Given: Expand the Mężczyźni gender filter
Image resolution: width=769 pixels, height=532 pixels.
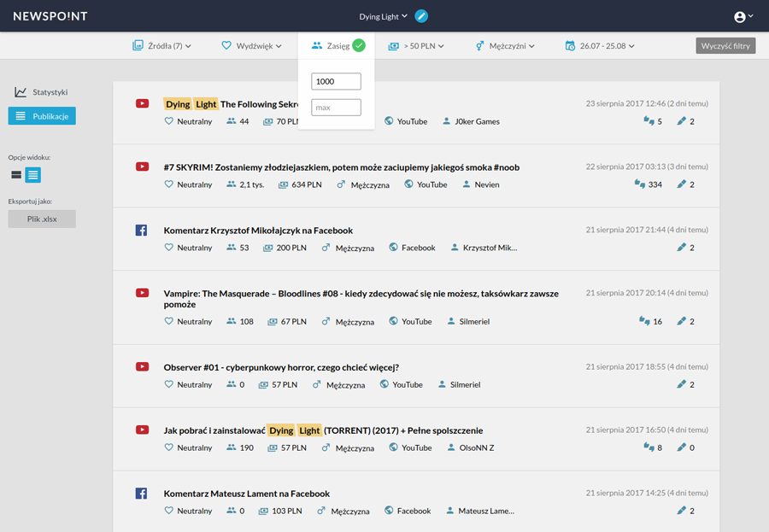Looking at the screenshot, I should coord(505,45).
